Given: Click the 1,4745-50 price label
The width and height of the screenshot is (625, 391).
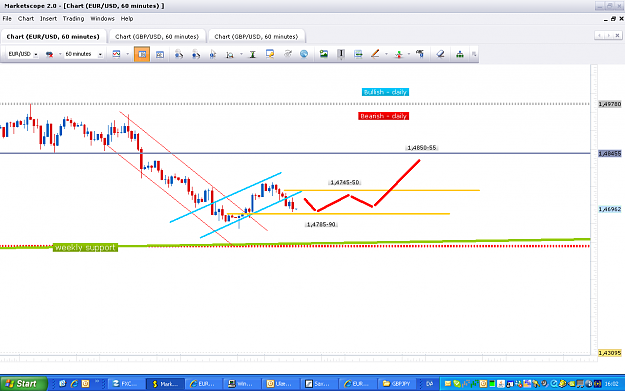Looking at the screenshot, I should pos(344,182).
